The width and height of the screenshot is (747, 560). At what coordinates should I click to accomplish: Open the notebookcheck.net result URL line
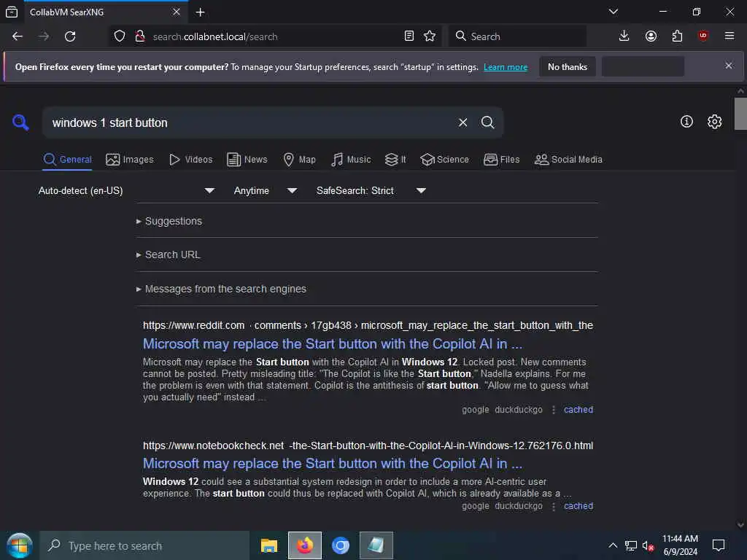[x=368, y=446]
